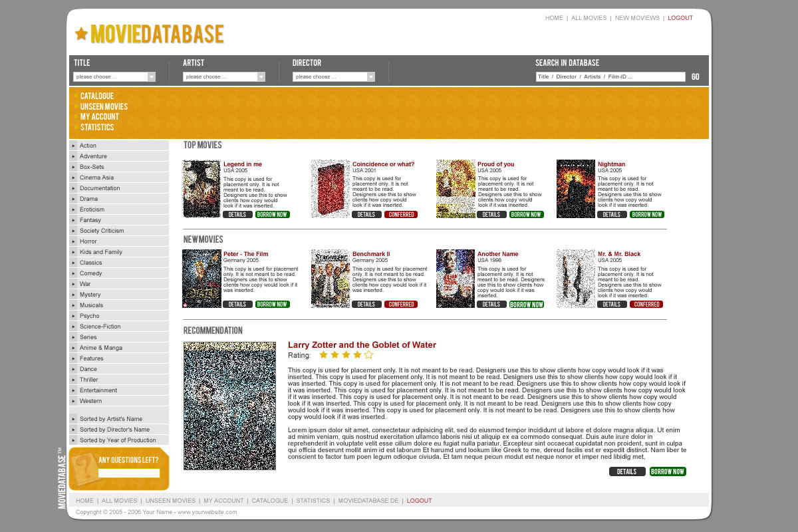Open the Legend in me poster thumbnail

201,189
